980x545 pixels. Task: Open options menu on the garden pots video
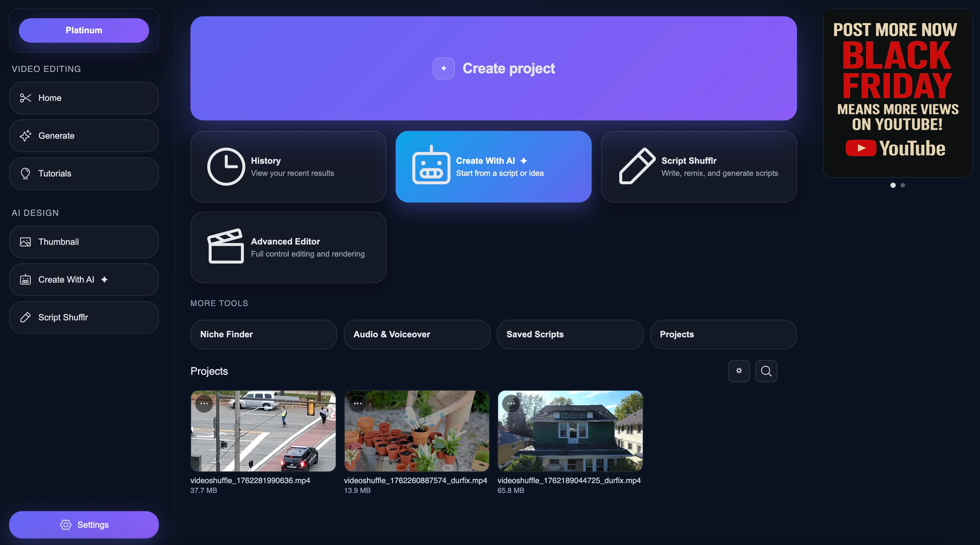[357, 404]
